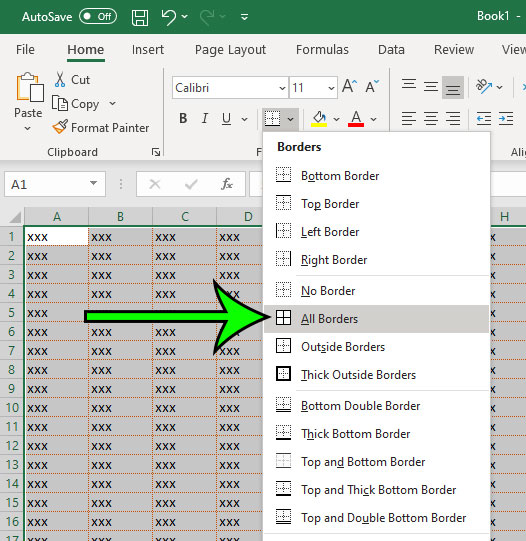Click the Name Box showing A1
Screen dimensions: 526x541
click(x=55, y=184)
